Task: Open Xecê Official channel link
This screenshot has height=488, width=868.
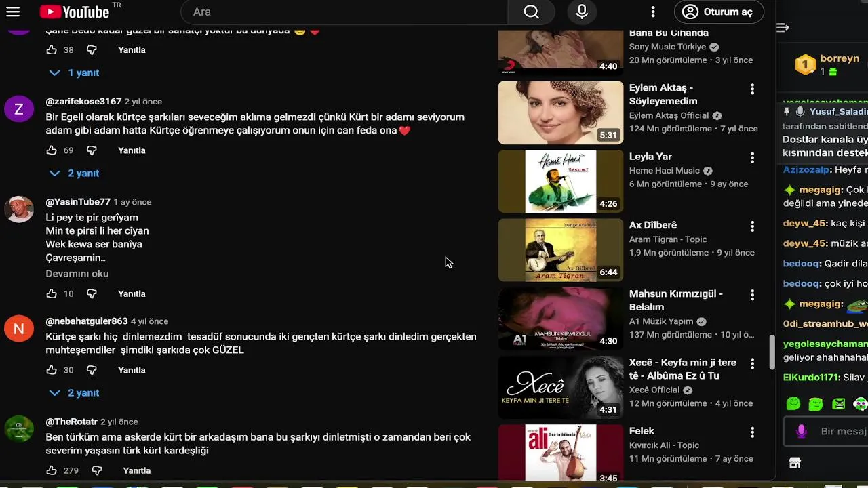Action: [x=654, y=390]
